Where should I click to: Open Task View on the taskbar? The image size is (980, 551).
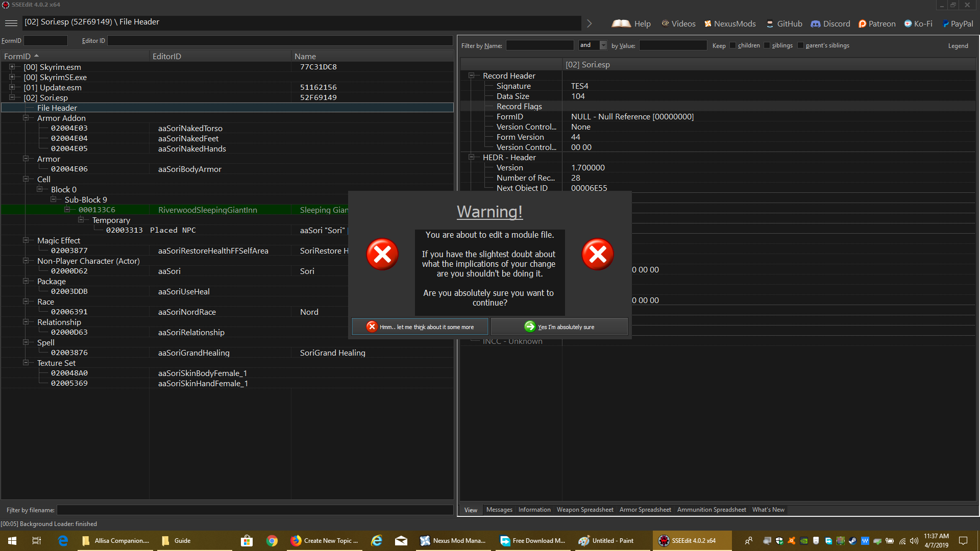click(37, 541)
